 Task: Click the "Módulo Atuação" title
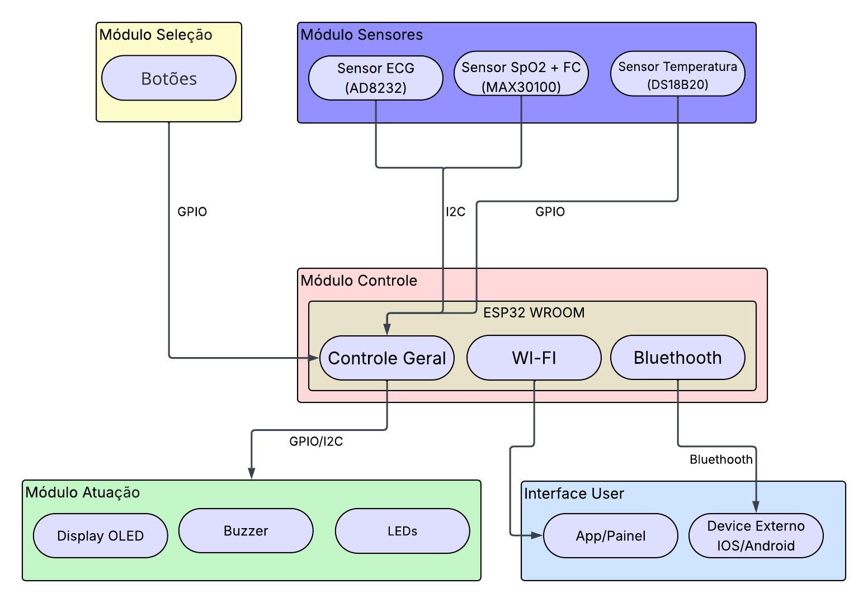83,492
